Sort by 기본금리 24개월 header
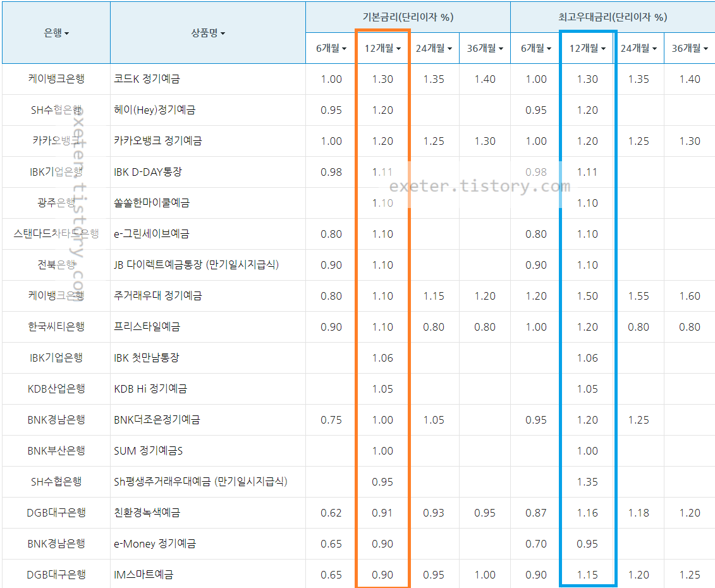Image resolution: width=715 pixels, height=588 pixels. [434, 48]
